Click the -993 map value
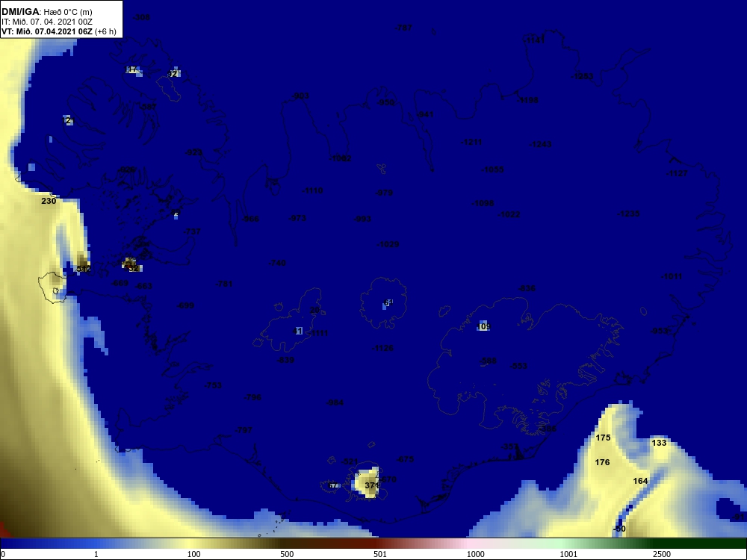The image size is (747, 560). tap(362, 219)
